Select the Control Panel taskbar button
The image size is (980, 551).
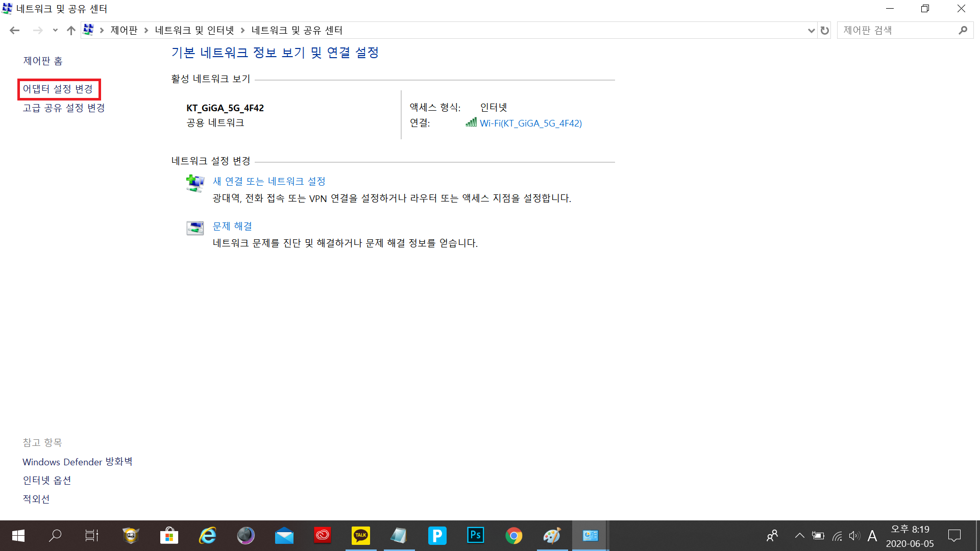(x=591, y=536)
